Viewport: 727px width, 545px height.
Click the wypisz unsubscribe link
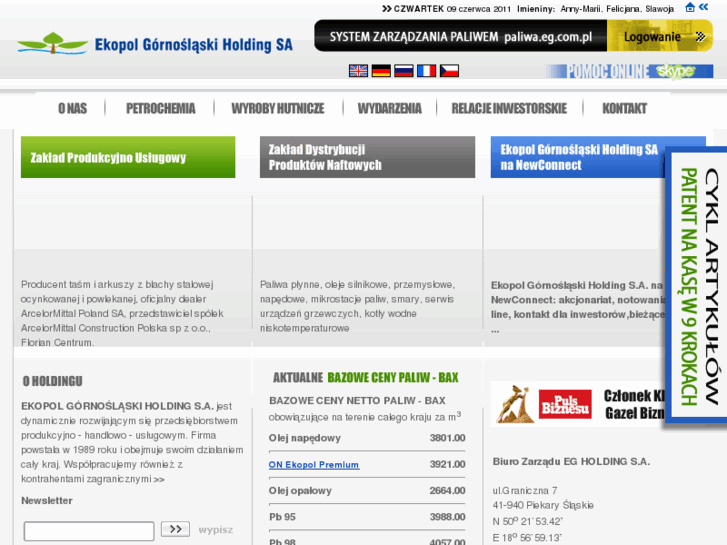(216, 530)
